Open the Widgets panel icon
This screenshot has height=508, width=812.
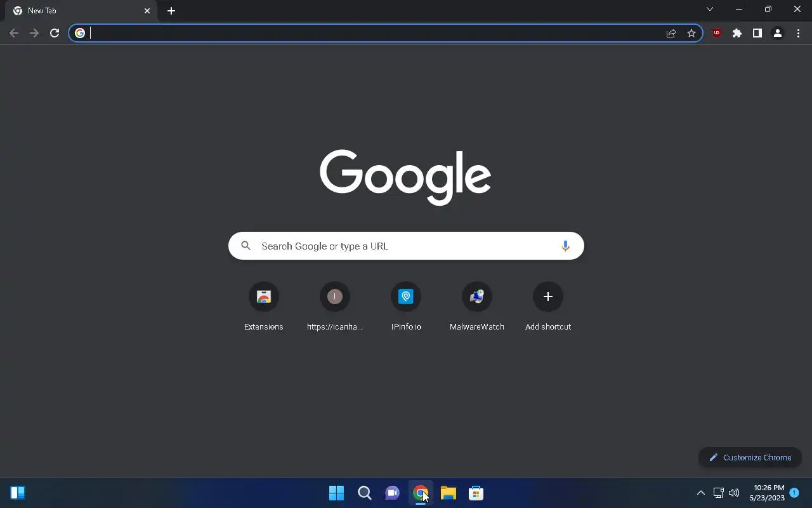[x=18, y=493]
